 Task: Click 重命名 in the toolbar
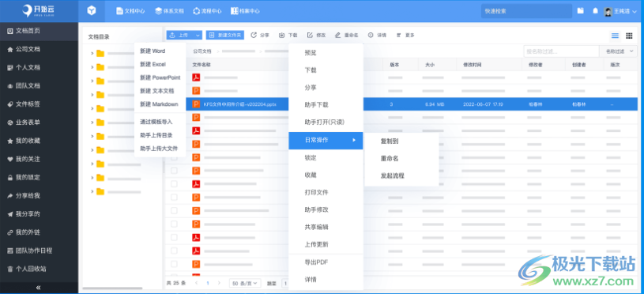point(347,36)
